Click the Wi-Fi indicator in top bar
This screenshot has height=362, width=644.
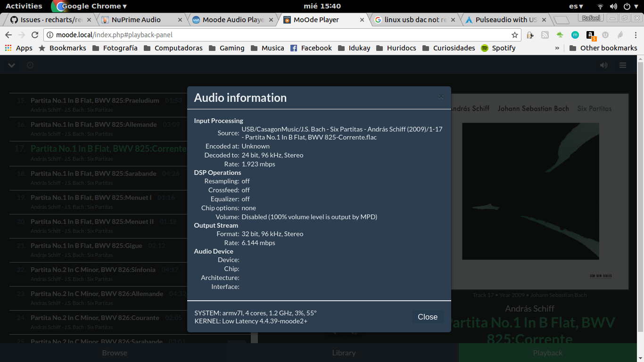(x=600, y=6)
